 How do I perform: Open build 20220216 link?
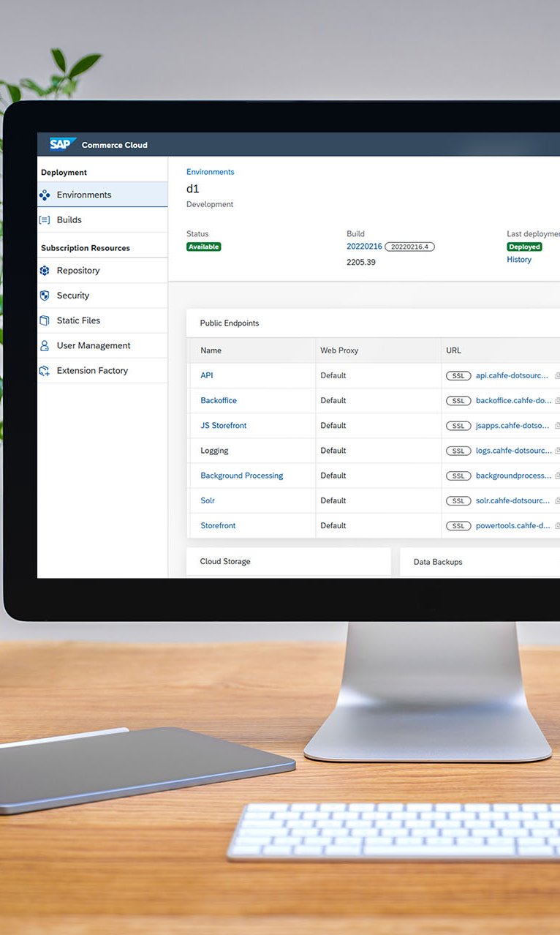[364, 247]
